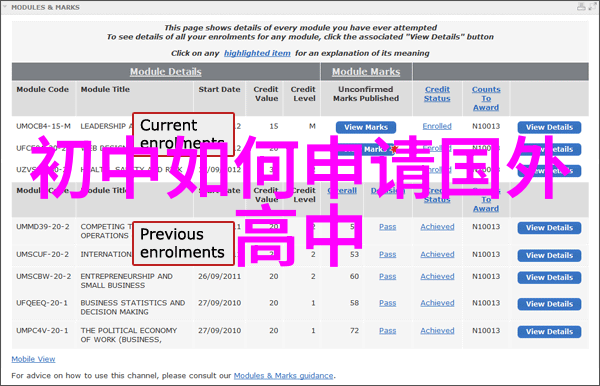Click Achieved status for UMPC4V-20-1

437,331
